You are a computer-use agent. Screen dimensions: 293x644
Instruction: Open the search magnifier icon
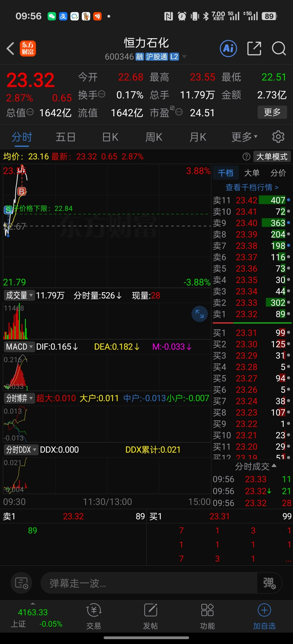point(279,49)
